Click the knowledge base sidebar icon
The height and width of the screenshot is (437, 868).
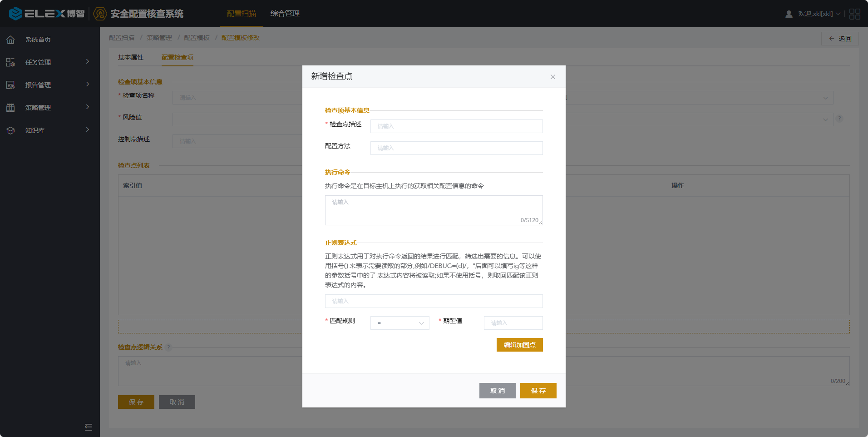[x=10, y=130]
